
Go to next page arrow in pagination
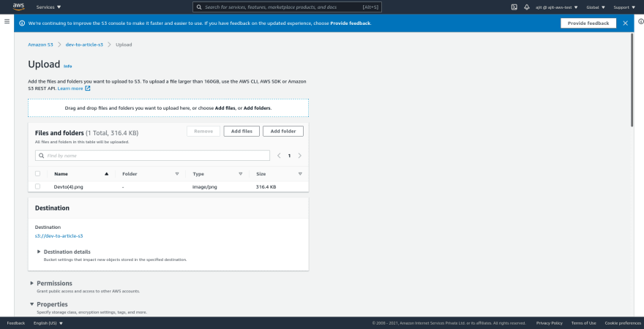pos(299,156)
